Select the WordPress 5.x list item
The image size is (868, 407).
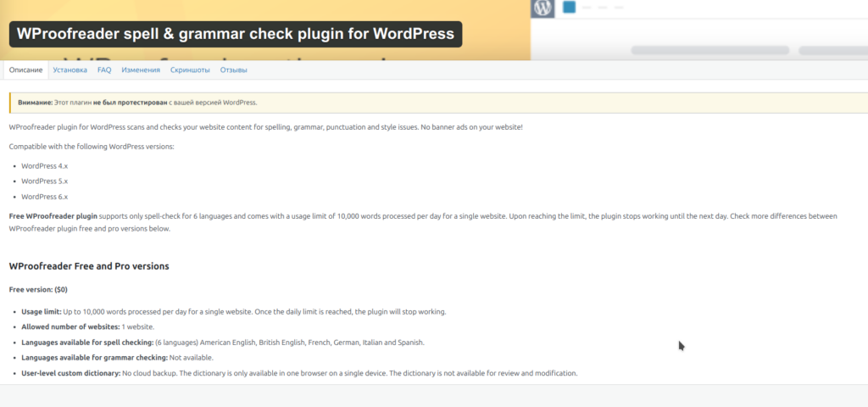click(x=44, y=181)
